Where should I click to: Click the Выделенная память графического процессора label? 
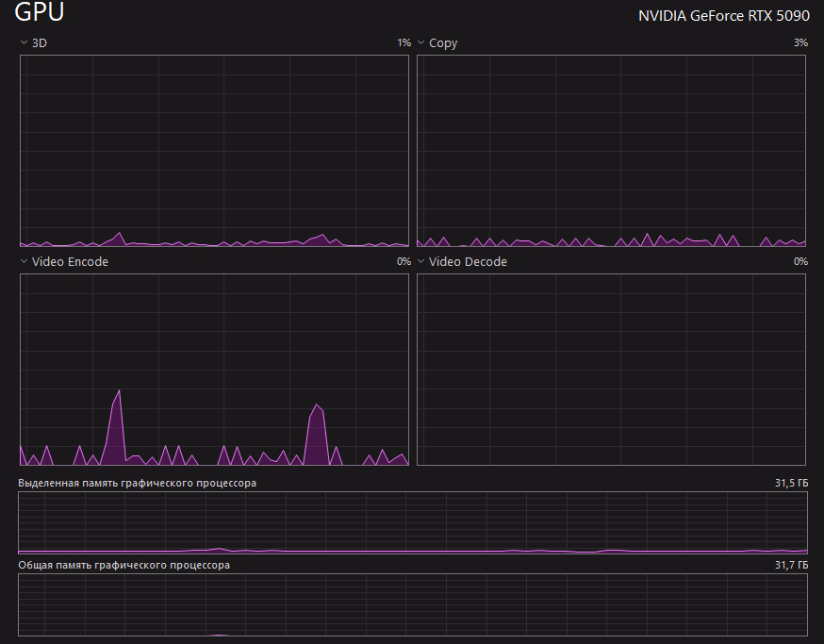137,483
